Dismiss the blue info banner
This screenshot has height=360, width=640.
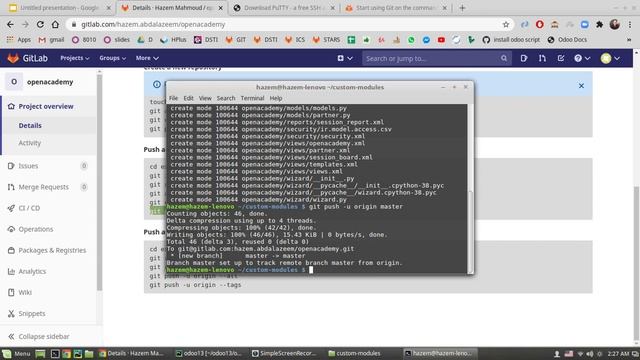[581, 86]
